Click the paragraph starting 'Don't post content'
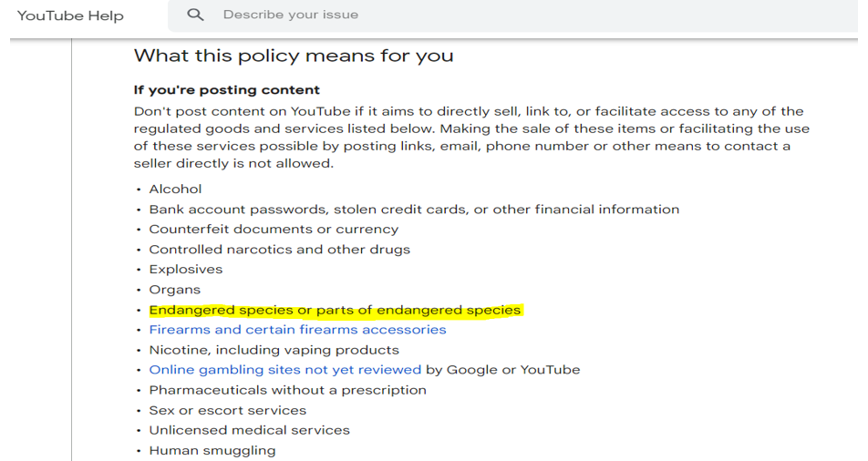This screenshot has height=461, width=868. click(470, 138)
